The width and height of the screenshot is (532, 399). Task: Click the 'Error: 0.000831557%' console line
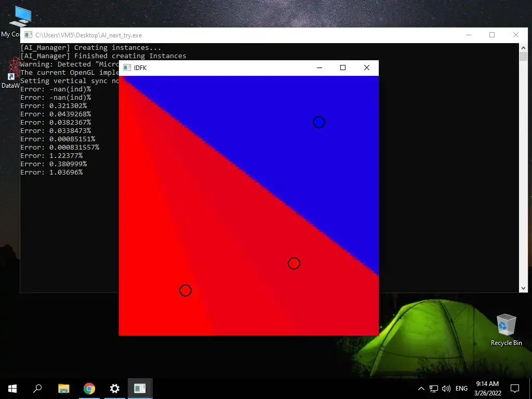click(60, 147)
